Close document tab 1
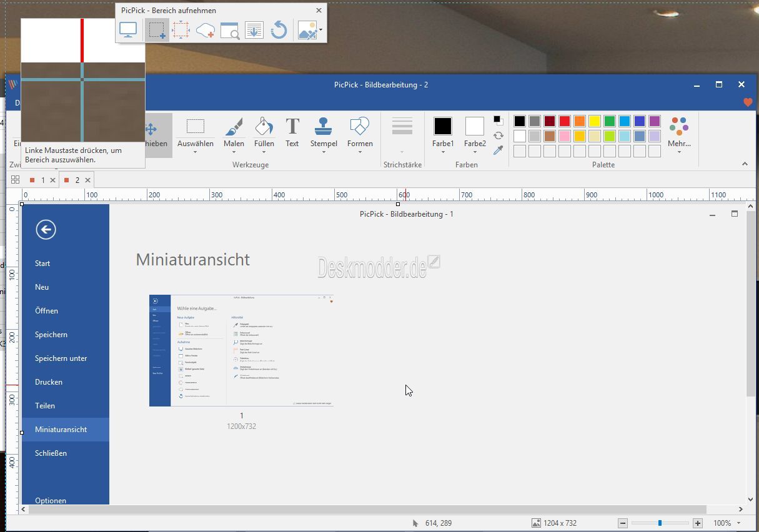The height and width of the screenshot is (532, 759). [x=53, y=180]
